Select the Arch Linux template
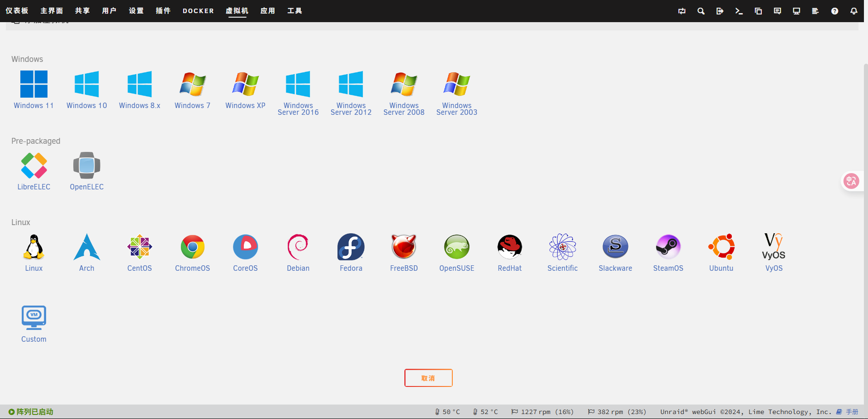868x419 pixels. [87, 253]
